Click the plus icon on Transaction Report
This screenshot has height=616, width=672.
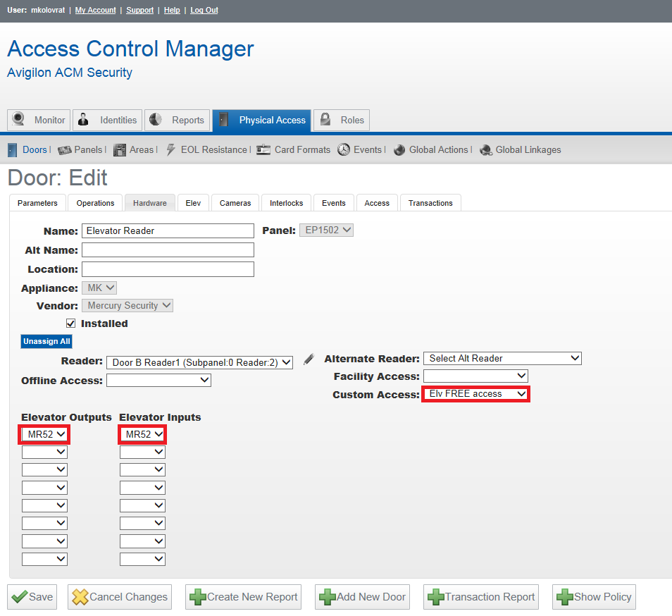(436, 597)
